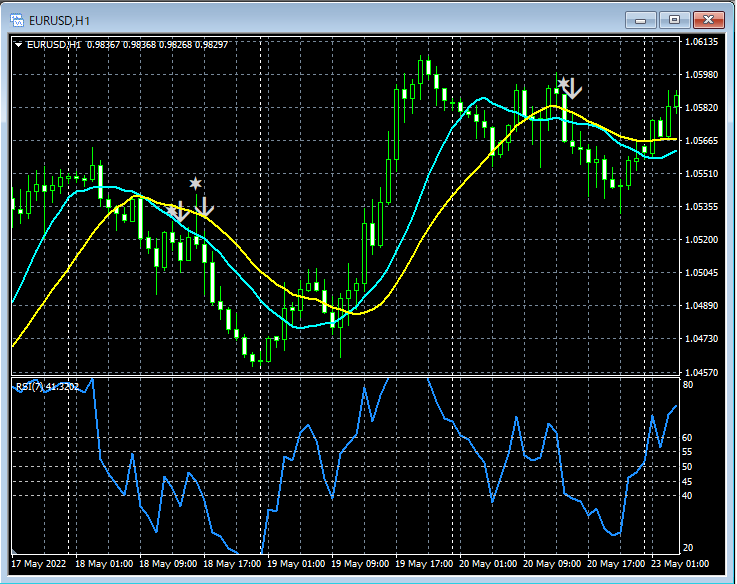Click the 1.04570 price level label

pos(702,372)
